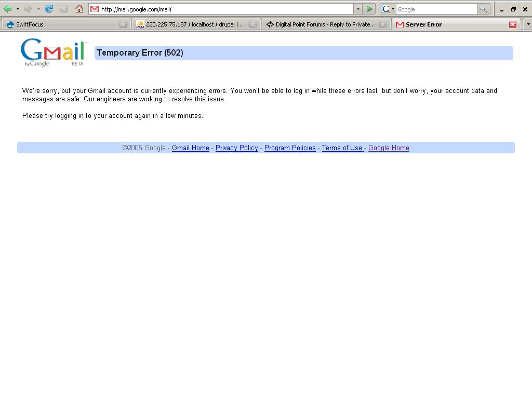Close the Digital Point Forums tab

(x=383, y=24)
